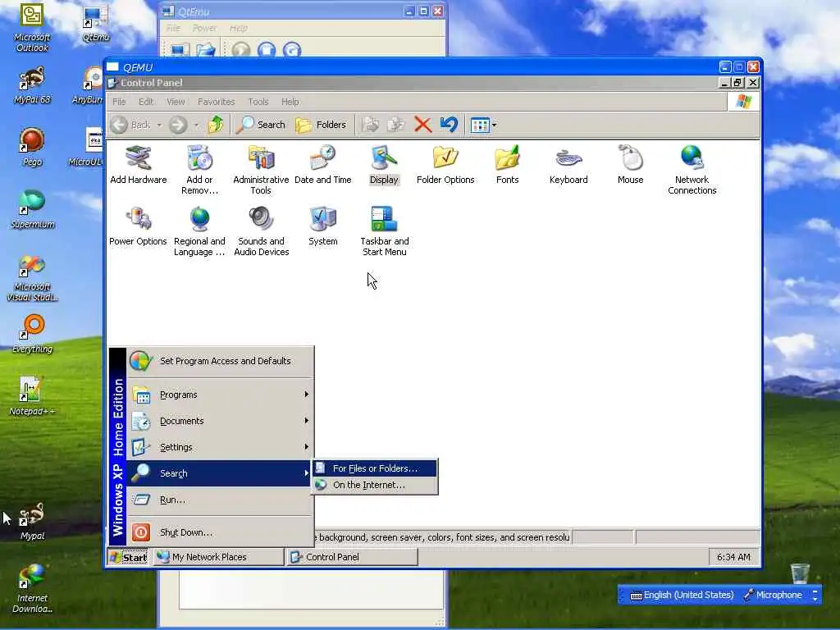Open Everything desktop shortcut
The height and width of the screenshot is (630, 840).
tap(32, 334)
